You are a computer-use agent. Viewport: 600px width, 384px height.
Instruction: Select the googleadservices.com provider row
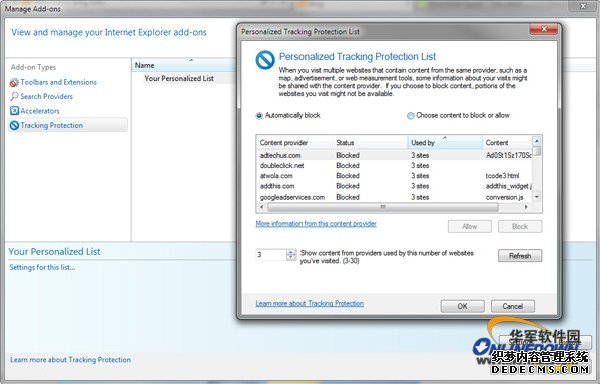(394, 197)
